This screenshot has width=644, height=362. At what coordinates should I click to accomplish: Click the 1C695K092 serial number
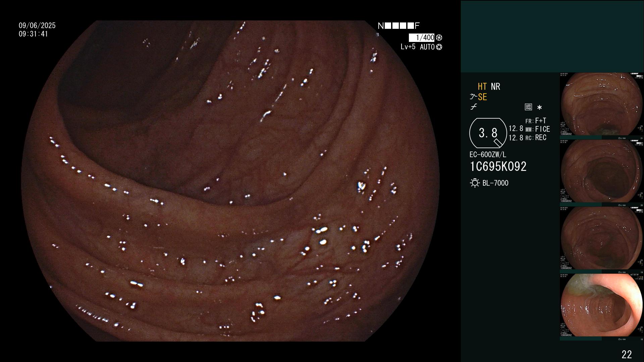(498, 166)
